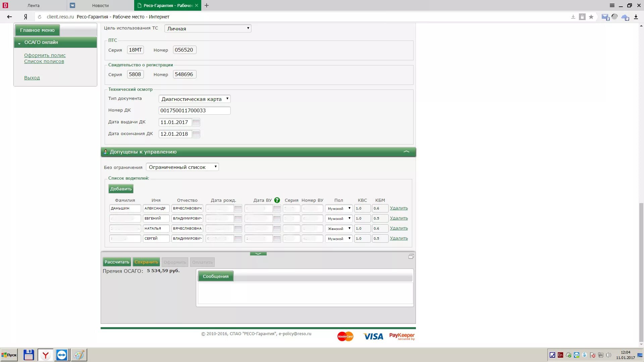Open browser hamburger menu

click(612, 5)
